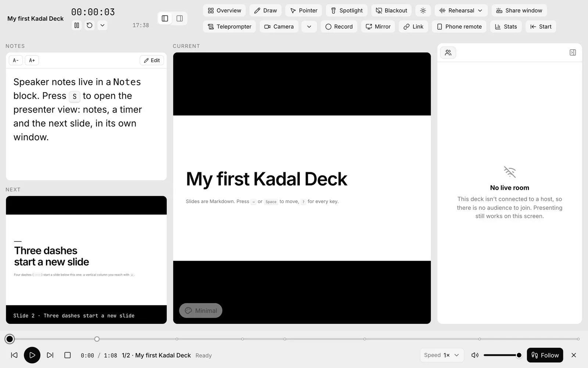Switch theme with the sun icon

(x=423, y=10)
